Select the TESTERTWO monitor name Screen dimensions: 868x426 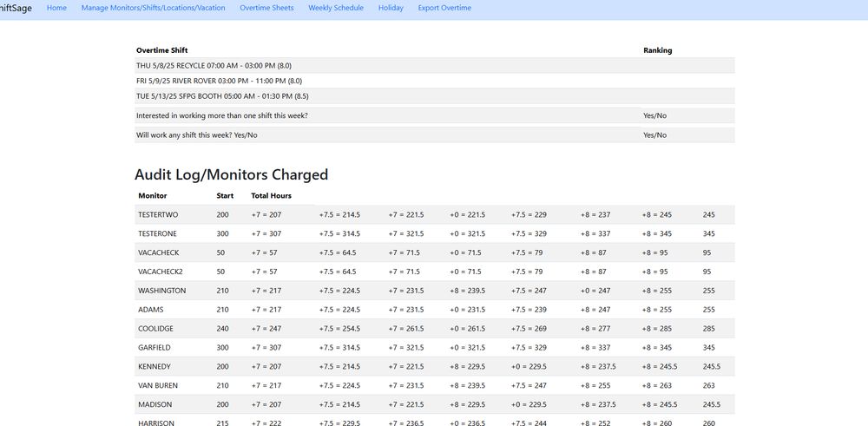click(x=158, y=214)
